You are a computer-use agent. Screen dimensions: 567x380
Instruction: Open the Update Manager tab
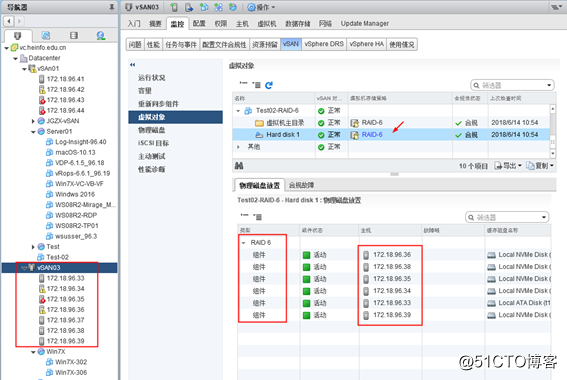364,24
